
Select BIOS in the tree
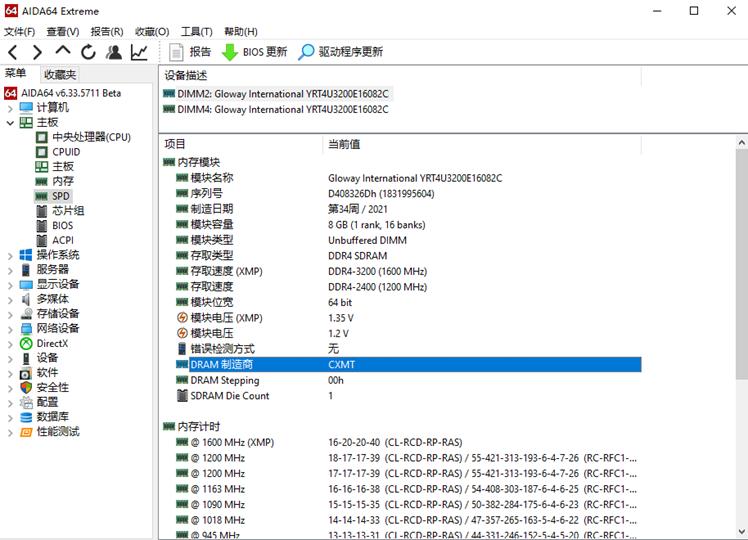point(54,226)
